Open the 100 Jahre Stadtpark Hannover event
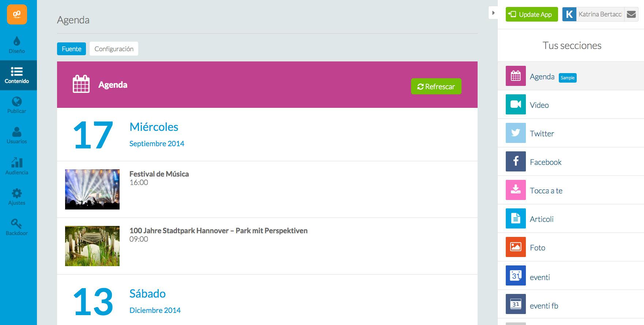644x325 pixels. (x=218, y=231)
